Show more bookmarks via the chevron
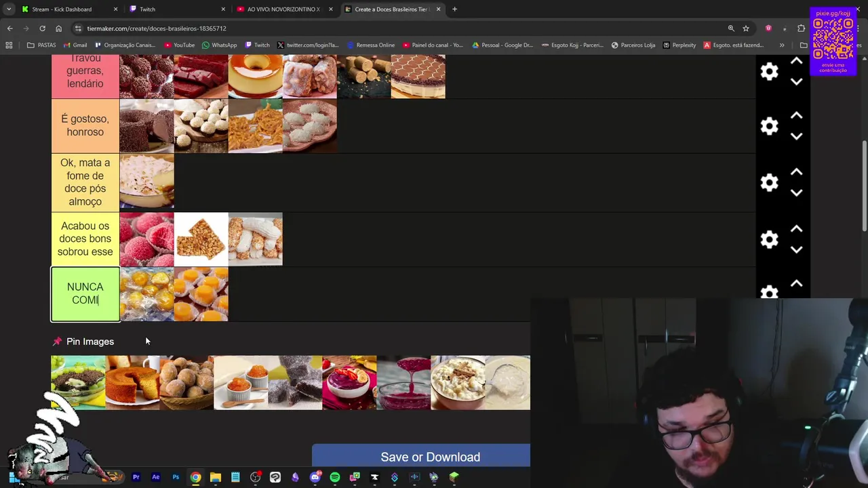The image size is (868, 488). tap(782, 45)
